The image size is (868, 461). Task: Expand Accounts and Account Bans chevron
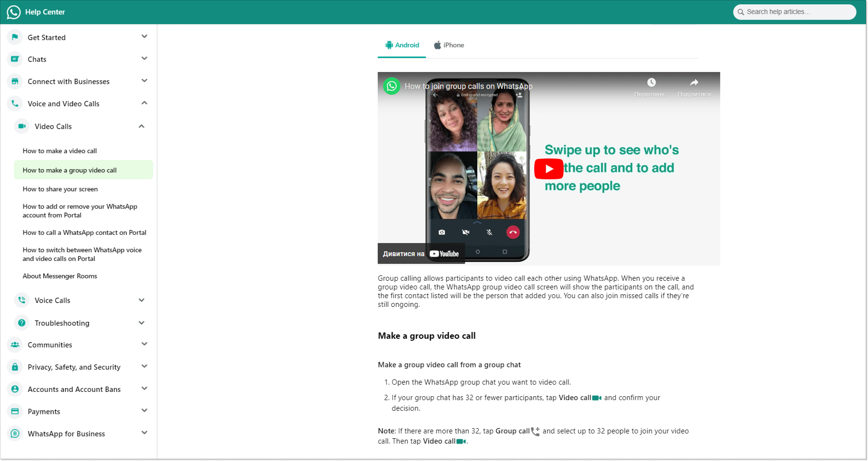(x=144, y=389)
